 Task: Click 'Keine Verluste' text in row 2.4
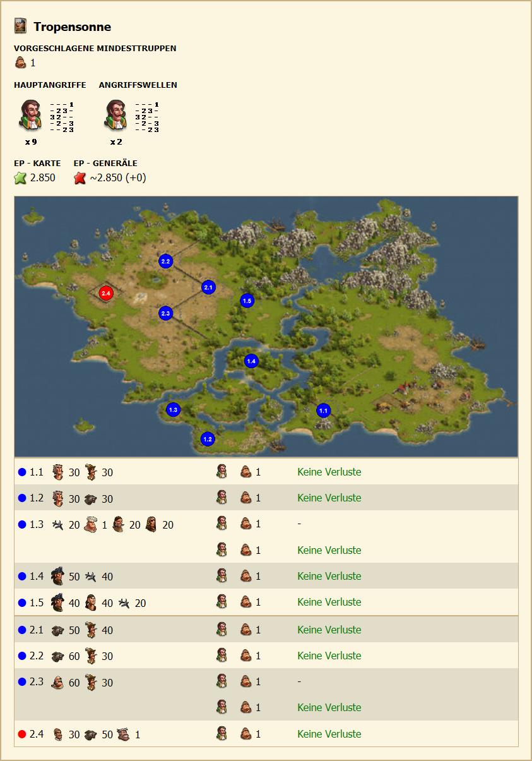click(x=329, y=734)
